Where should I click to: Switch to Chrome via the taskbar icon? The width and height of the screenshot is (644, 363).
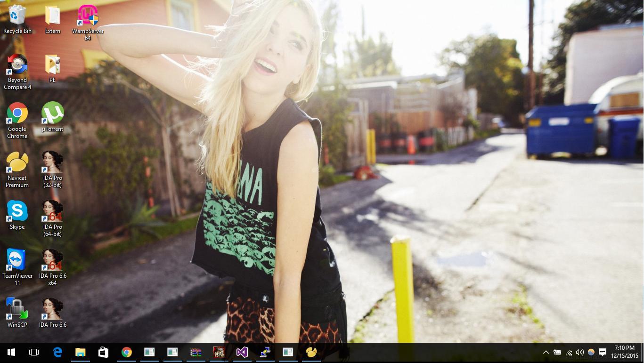126,352
